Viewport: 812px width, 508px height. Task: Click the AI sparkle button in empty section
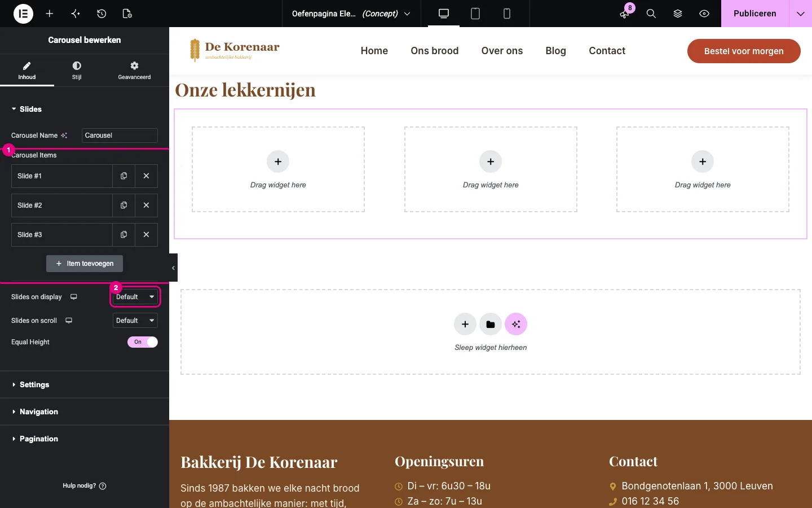pos(516,324)
